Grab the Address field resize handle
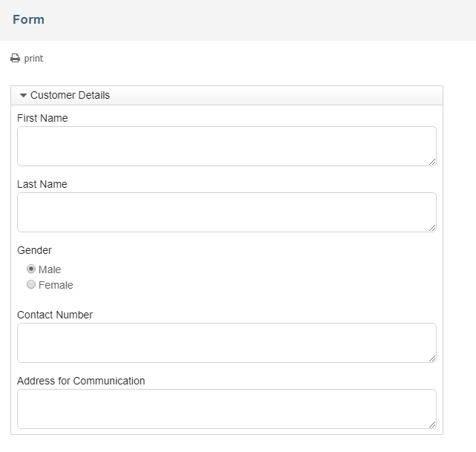This screenshot has height=452, width=476. tap(432, 425)
